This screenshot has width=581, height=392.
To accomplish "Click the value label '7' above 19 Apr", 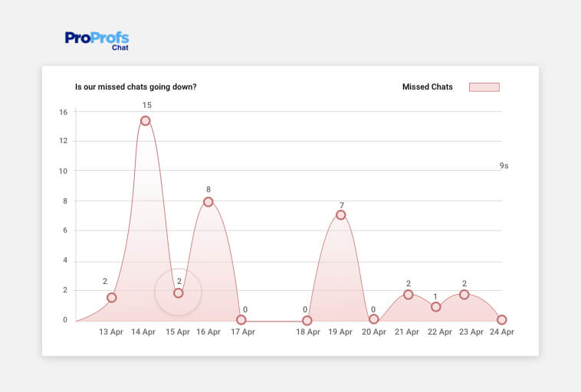I will click(342, 205).
